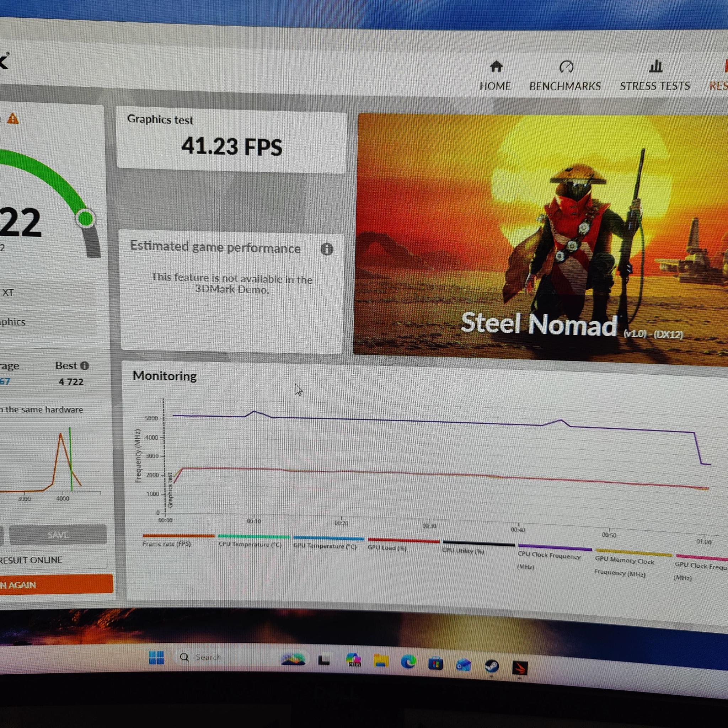Click the info icon beside Estimated game performance
Viewport: 728px width, 728px height.
click(327, 249)
